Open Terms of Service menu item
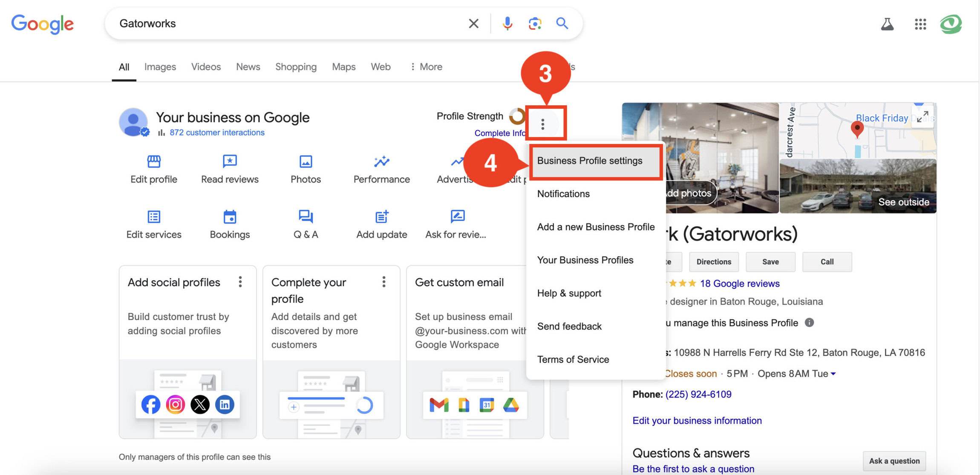The image size is (980, 475). coord(596,360)
